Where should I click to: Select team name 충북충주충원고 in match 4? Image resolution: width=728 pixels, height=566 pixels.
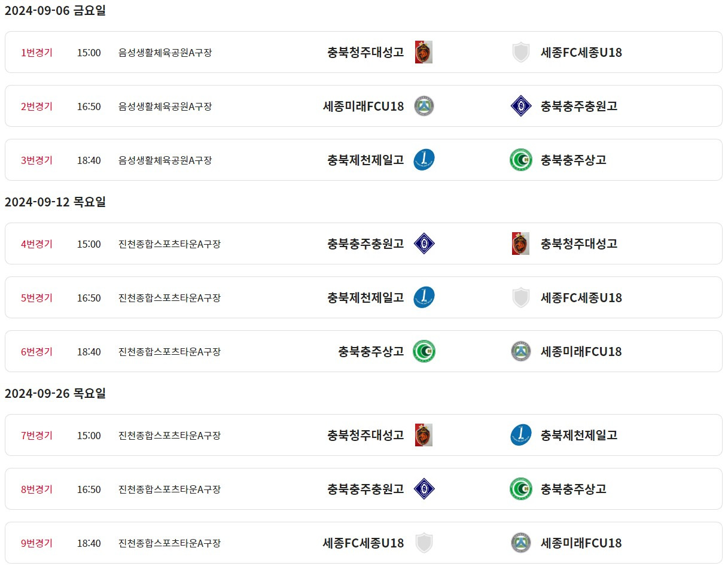click(x=365, y=244)
